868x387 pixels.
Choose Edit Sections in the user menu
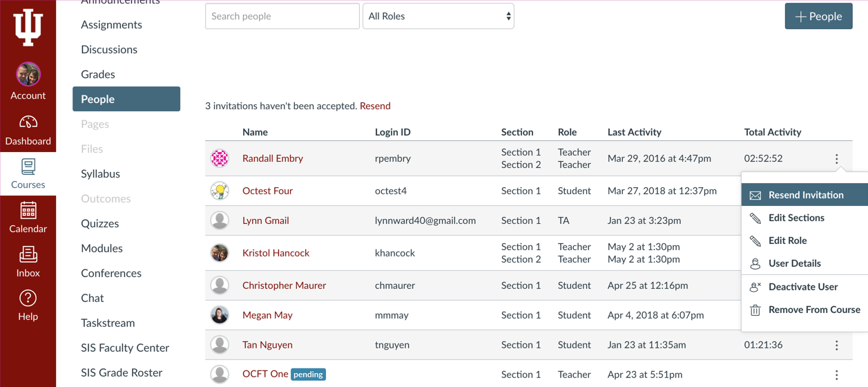tap(804, 218)
